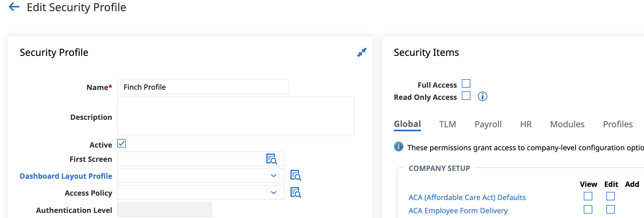The image size is (644, 218).
Task: Switch to the TLM tab
Action: click(447, 124)
